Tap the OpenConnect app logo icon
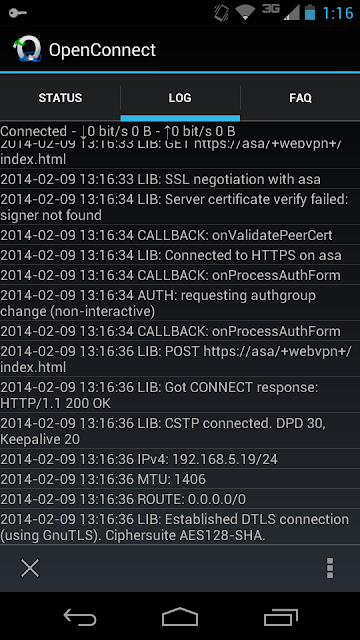360x640 pixels. click(x=27, y=50)
